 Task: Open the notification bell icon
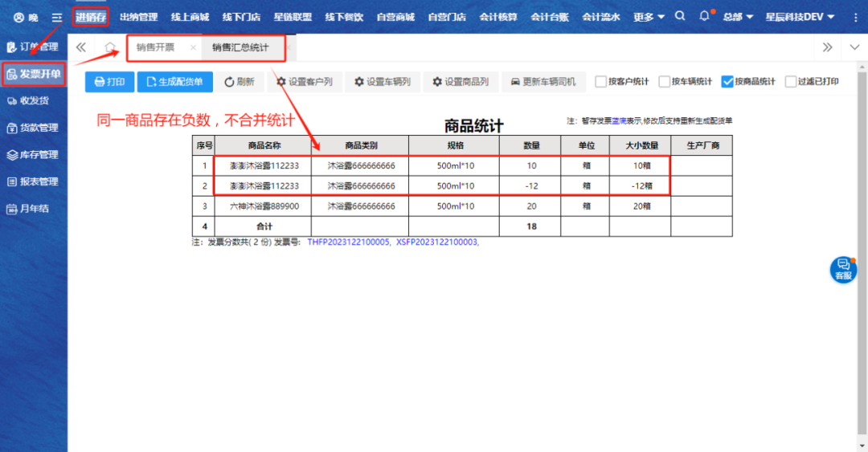(x=705, y=16)
